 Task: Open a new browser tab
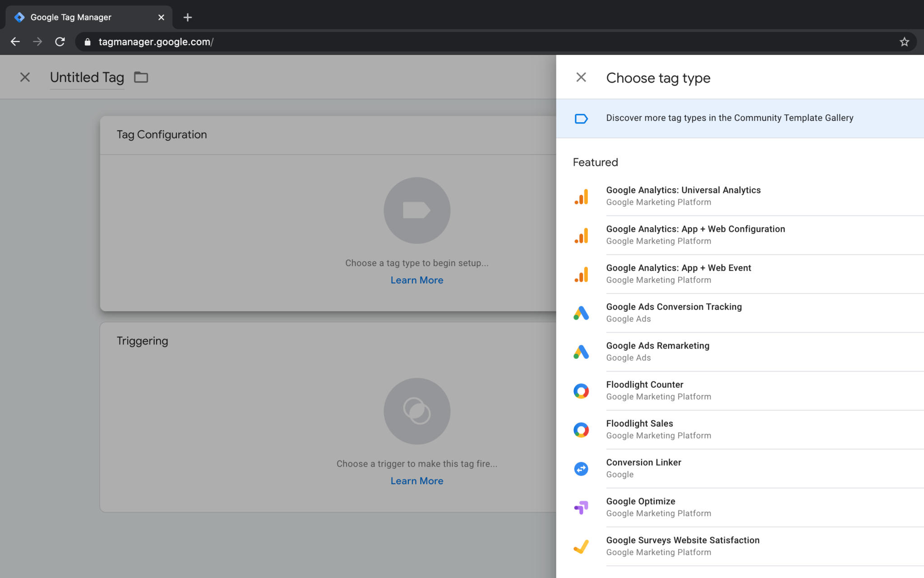(x=188, y=18)
